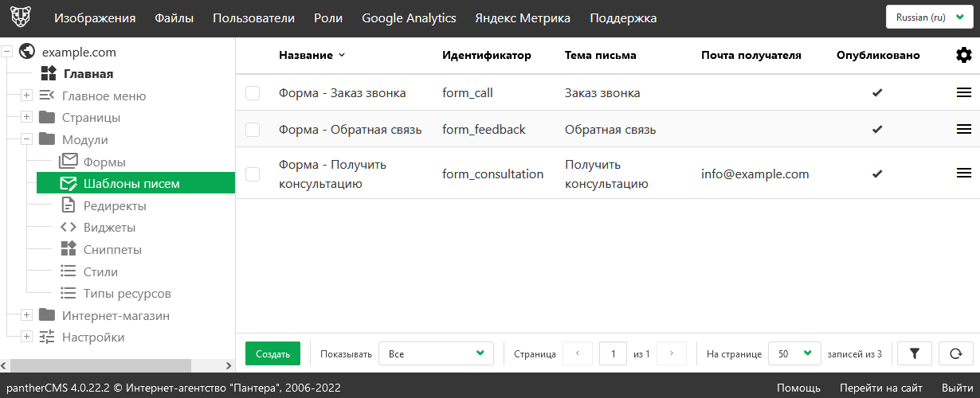Screen dimensions: 980x398
Task: Check the Форма - Заказ звонка row checkbox
Action: point(253,93)
